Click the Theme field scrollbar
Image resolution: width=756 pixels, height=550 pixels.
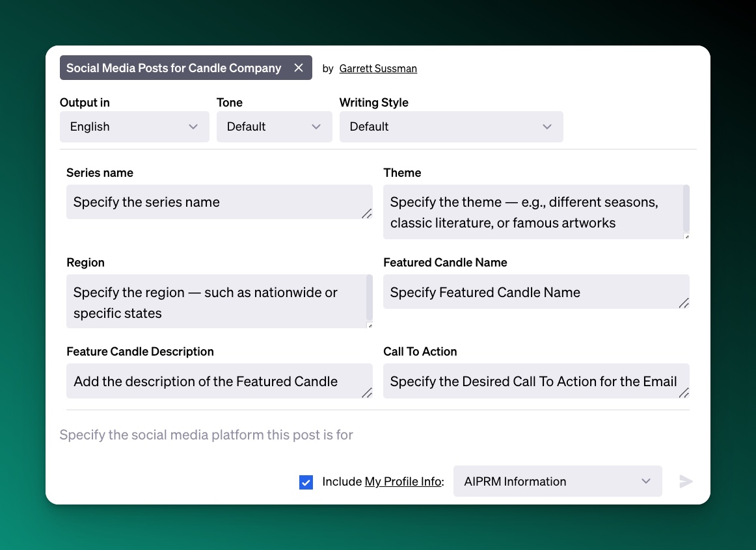tap(686, 208)
